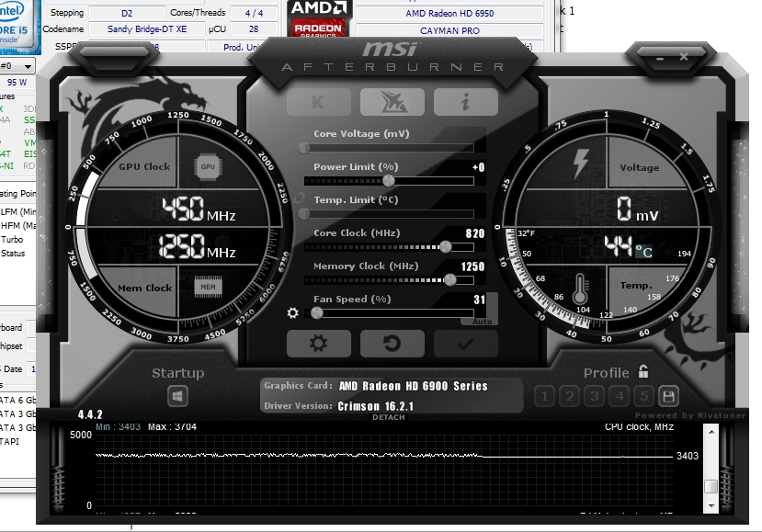Click the Status label in the background window
The height and width of the screenshot is (532, 762).
click(x=13, y=254)
